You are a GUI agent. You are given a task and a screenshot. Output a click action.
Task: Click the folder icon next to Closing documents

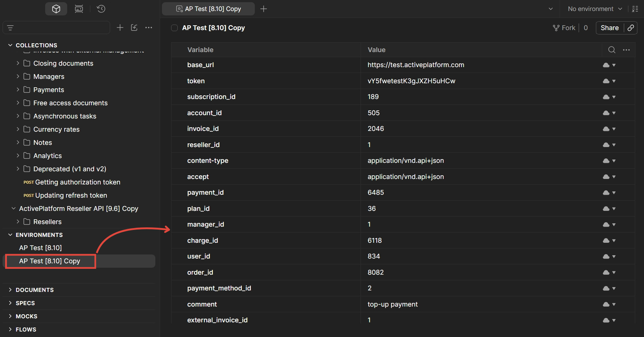click(x=27, y=63)
